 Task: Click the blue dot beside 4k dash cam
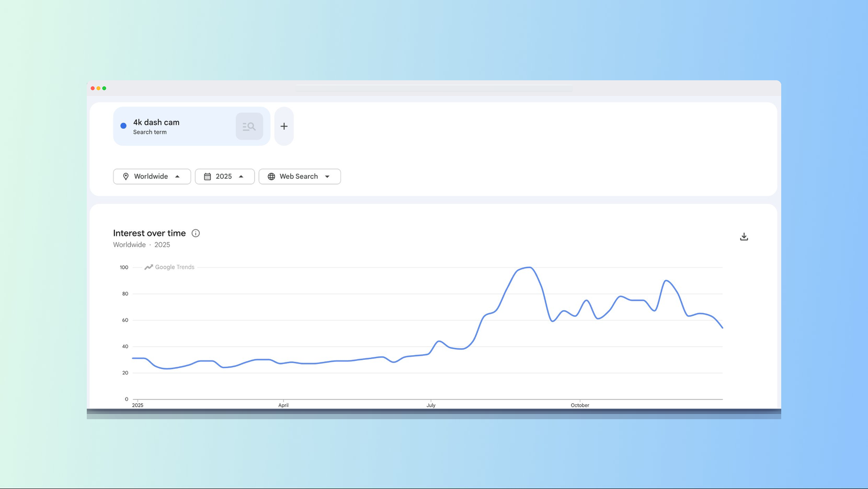point(123,126)
